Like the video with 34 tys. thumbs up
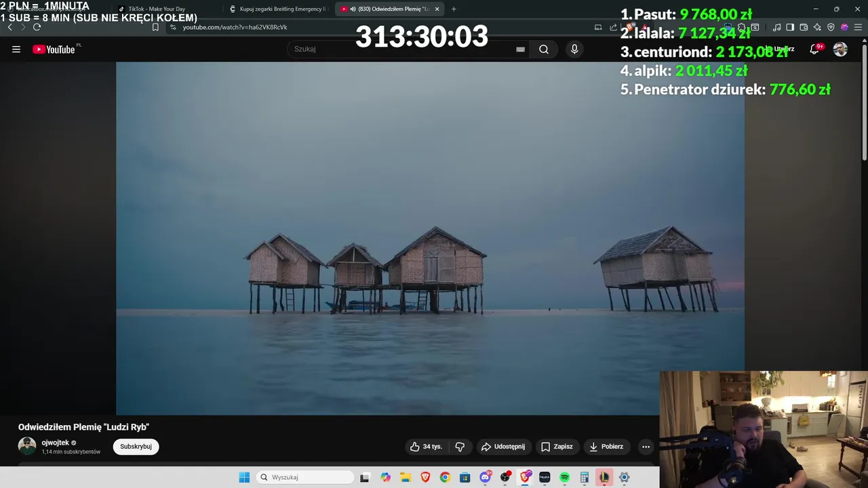The image size is (868, 488). [426, 447]
